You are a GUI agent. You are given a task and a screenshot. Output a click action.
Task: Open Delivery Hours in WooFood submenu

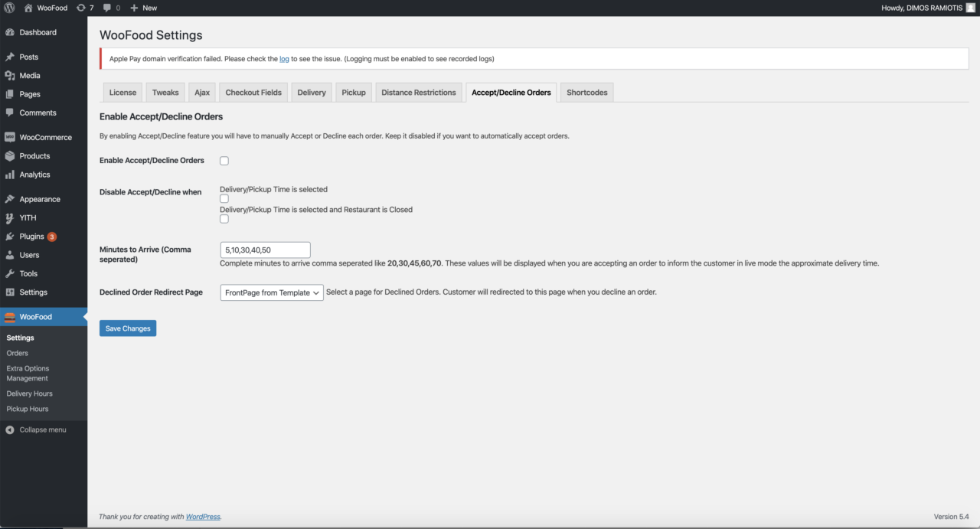(30, 393)
